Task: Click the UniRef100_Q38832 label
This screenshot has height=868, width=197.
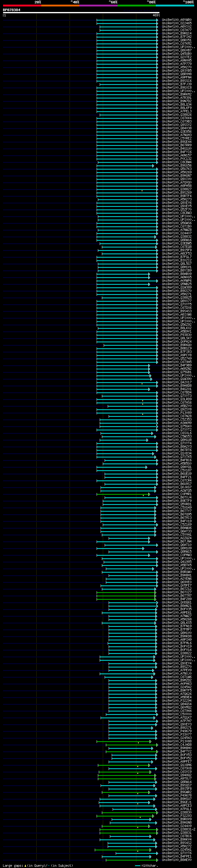Action: tap(177, 237)
